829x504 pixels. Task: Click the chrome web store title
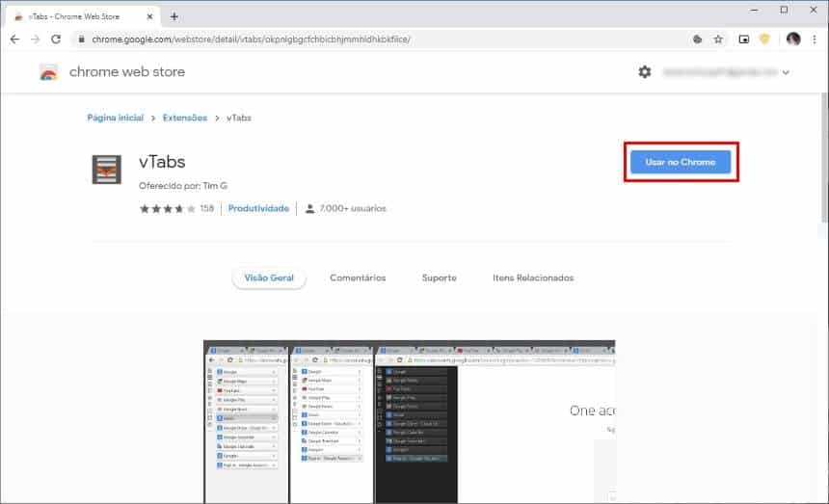tap(127, 72)
